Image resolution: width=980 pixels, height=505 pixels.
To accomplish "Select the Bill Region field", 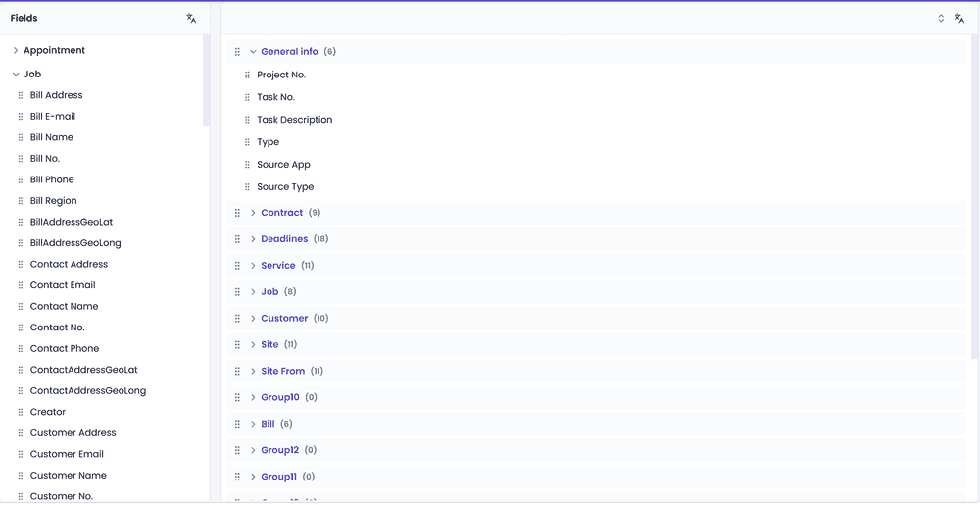I will 53,201.
